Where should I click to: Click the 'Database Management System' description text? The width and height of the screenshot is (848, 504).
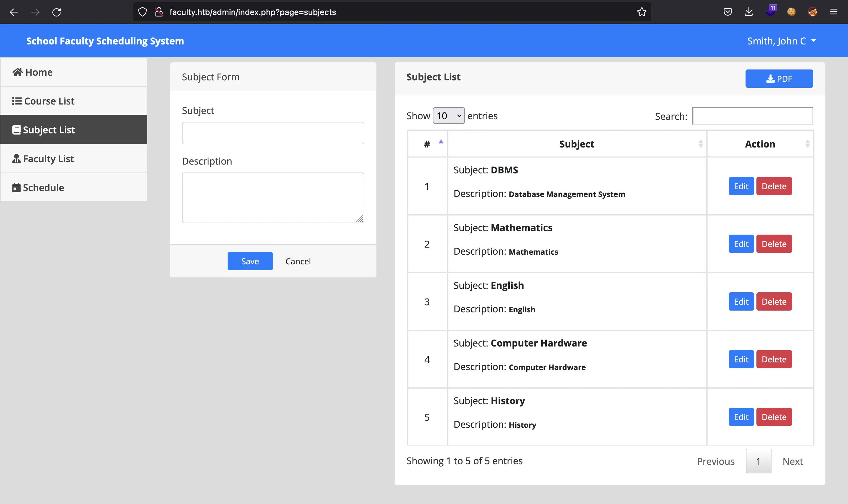567,194
